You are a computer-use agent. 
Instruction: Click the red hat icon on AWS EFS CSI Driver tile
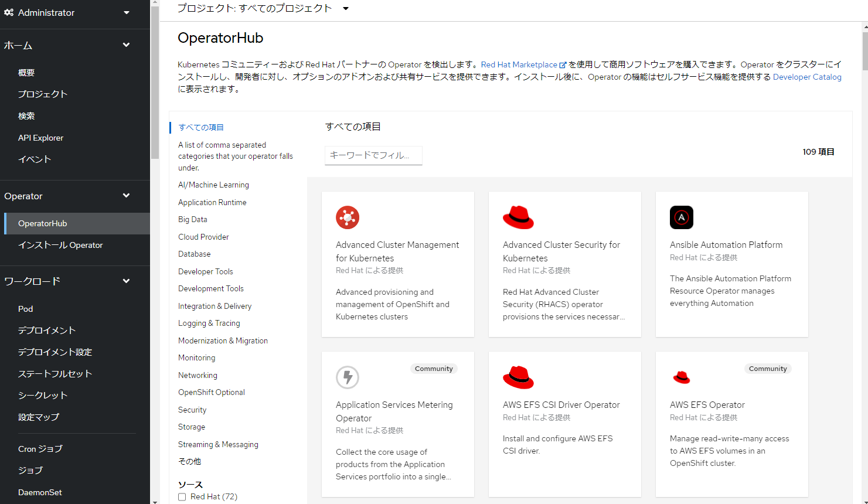(x=518, y=377)
